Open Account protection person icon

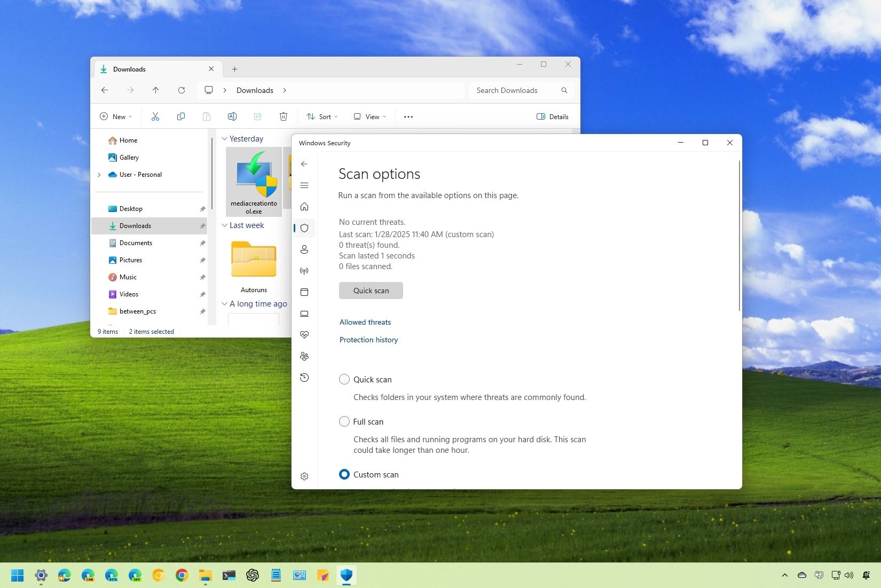(304, 249)
